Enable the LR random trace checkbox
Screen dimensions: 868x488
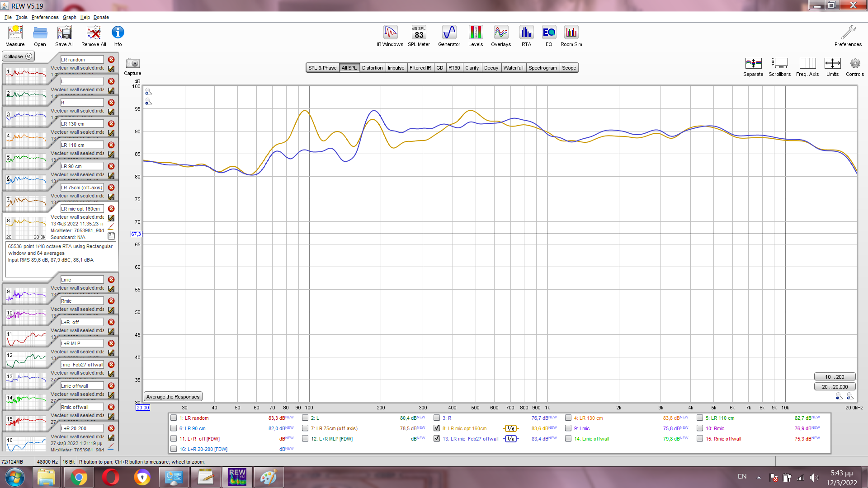174,418
